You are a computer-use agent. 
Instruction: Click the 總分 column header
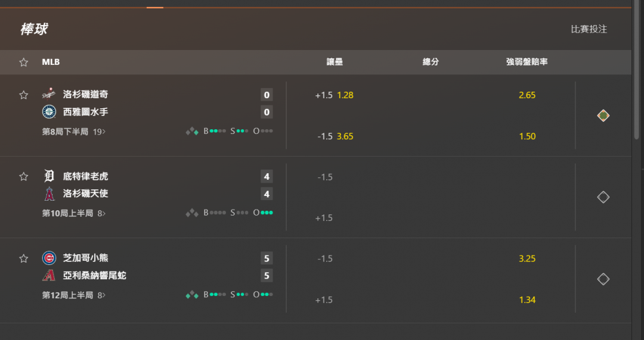tap(431, 62)
